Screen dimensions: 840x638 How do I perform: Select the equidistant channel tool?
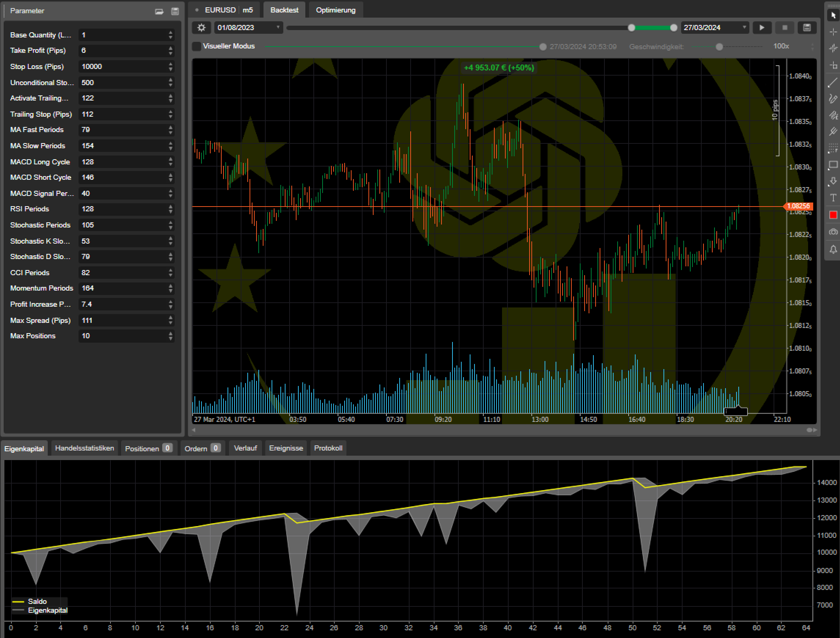point(833,115)
